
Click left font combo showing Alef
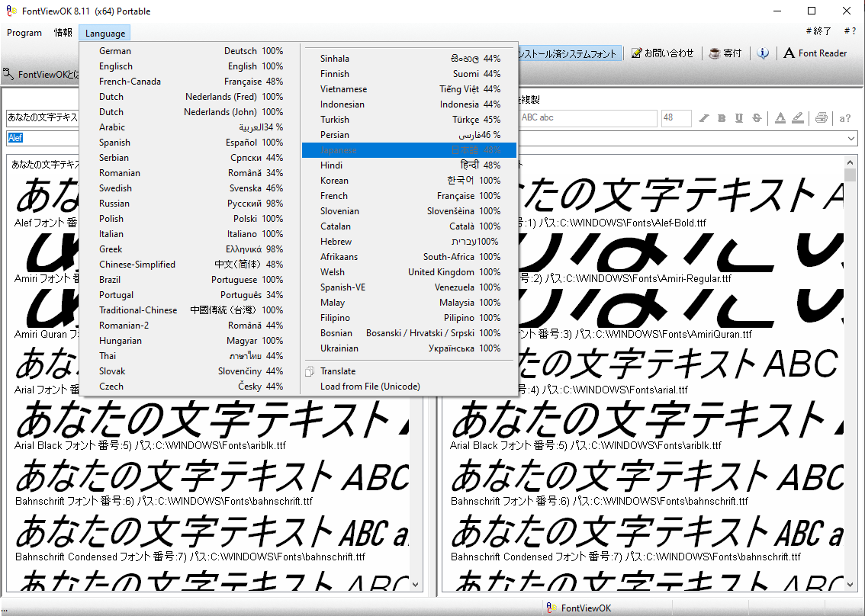click(x=43, y=138)
